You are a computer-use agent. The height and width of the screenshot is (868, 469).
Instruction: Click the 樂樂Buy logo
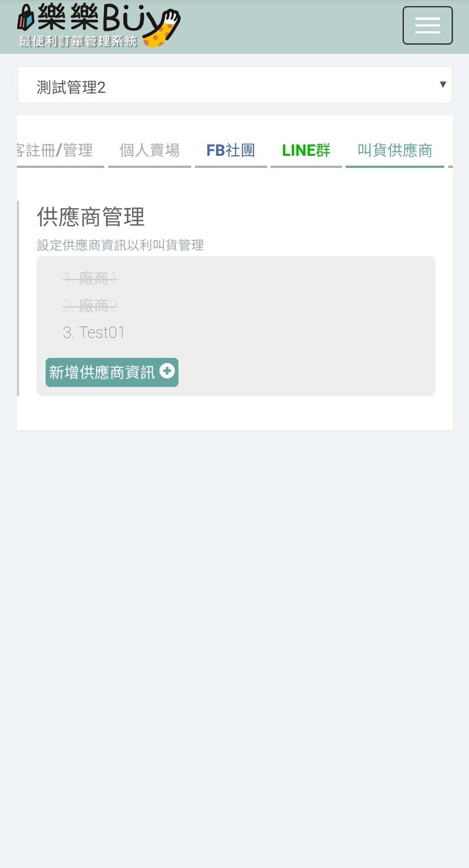pos(98,26)
